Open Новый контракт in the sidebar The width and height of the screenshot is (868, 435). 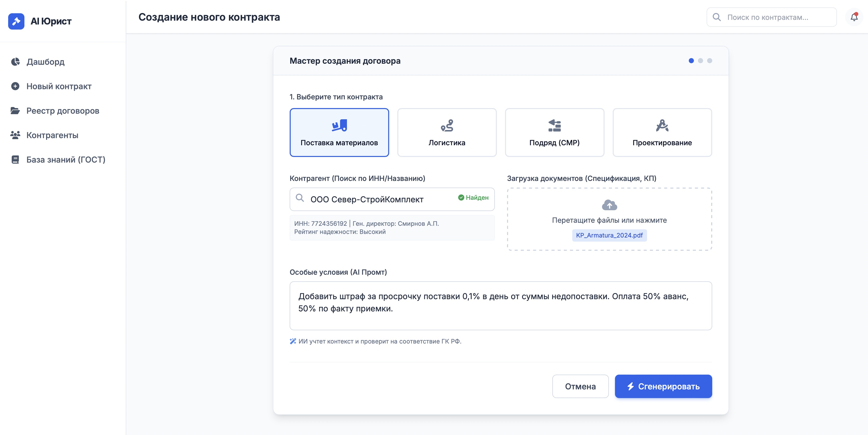click(x=63, y=86)
